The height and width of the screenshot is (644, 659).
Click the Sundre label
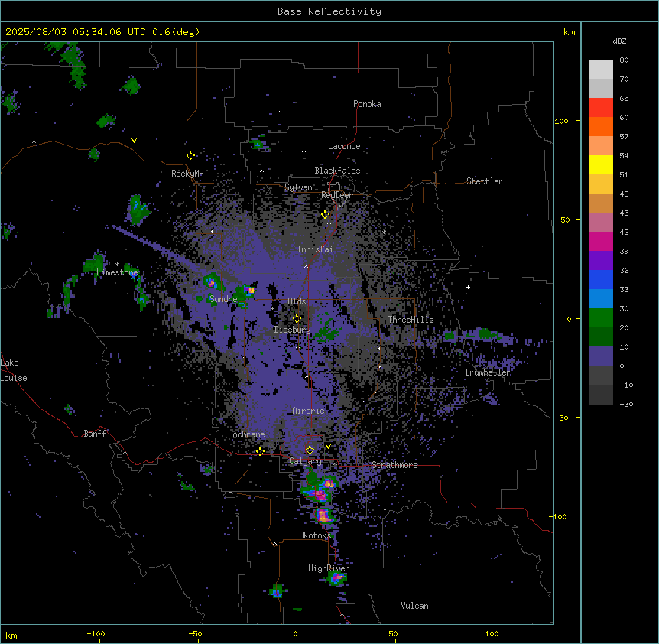[223, 299]
